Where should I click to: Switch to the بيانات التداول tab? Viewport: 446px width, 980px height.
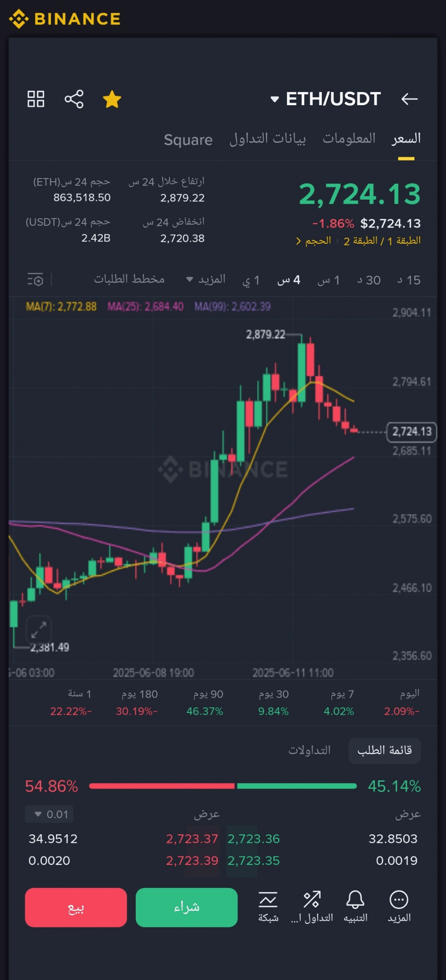pos(268,139)
